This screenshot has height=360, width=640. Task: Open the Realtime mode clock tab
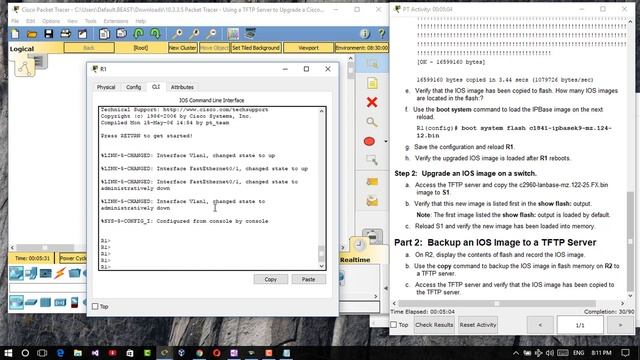click(x=359, y=245)
